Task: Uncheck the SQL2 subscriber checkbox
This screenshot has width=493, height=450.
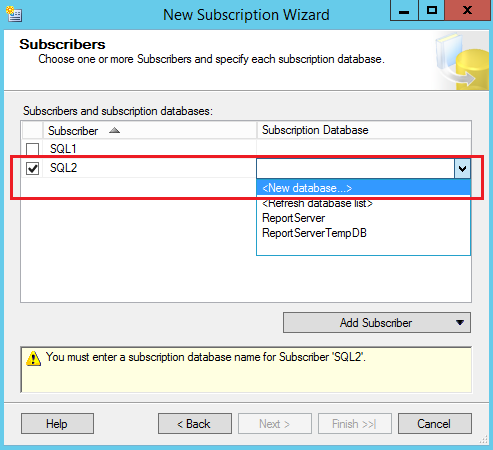Action: coord(32,168)
